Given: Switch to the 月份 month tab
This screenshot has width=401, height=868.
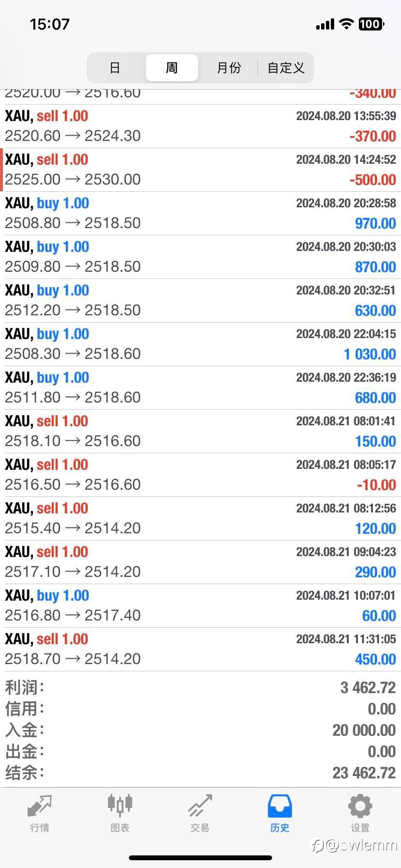Looking at the screenshot, I should click(229, 68).
